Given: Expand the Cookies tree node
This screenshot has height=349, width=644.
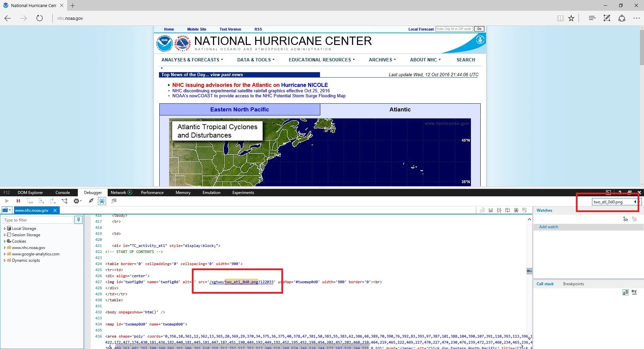Looking at the screenshot, I should 5,241.
